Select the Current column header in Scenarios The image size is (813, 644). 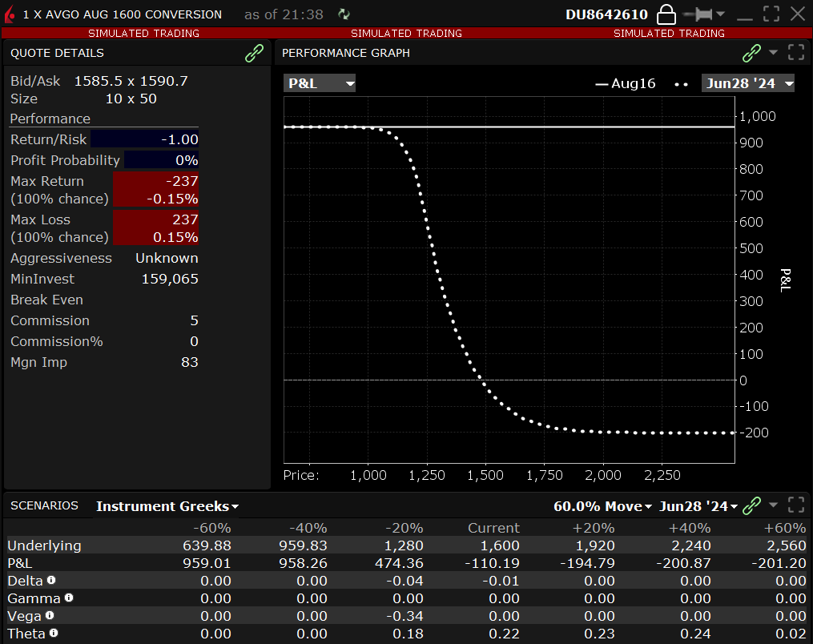(493, 528)
